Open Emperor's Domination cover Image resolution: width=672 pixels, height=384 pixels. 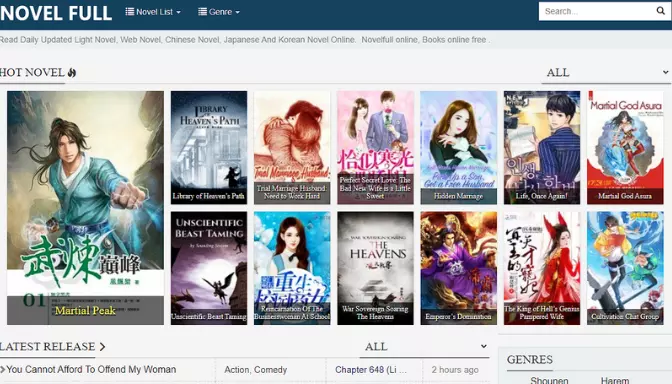[459, 268]
